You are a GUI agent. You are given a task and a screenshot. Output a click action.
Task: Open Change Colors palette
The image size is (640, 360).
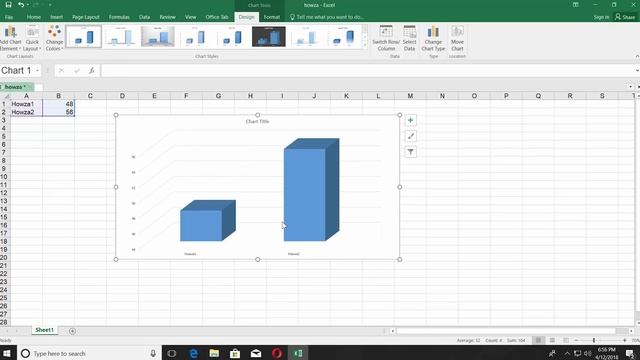coord(54,38)
